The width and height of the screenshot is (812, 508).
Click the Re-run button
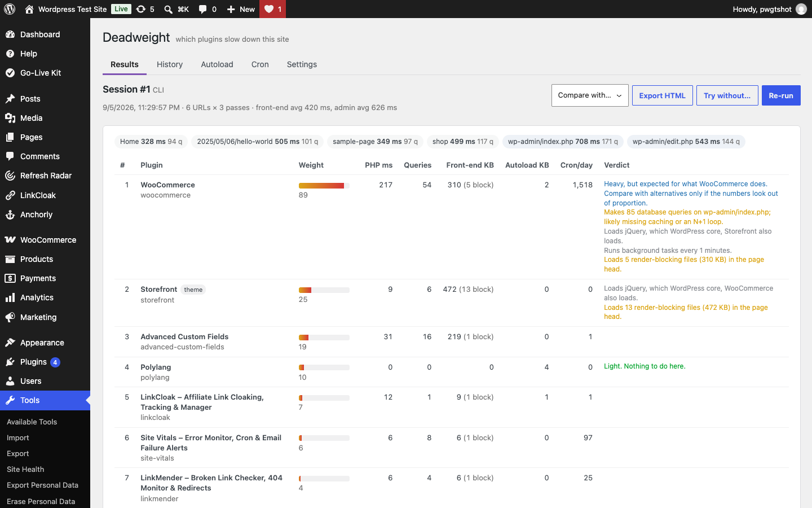coord(781,95)
